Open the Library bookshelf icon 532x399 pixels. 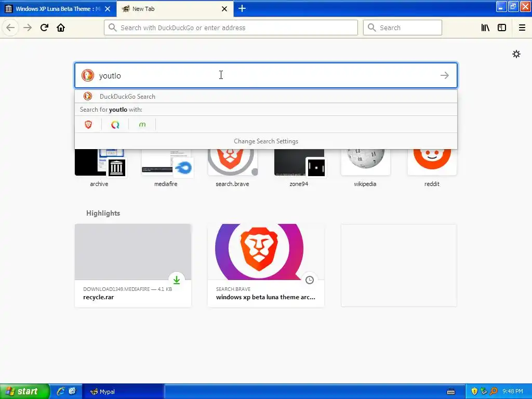[486, 28]
